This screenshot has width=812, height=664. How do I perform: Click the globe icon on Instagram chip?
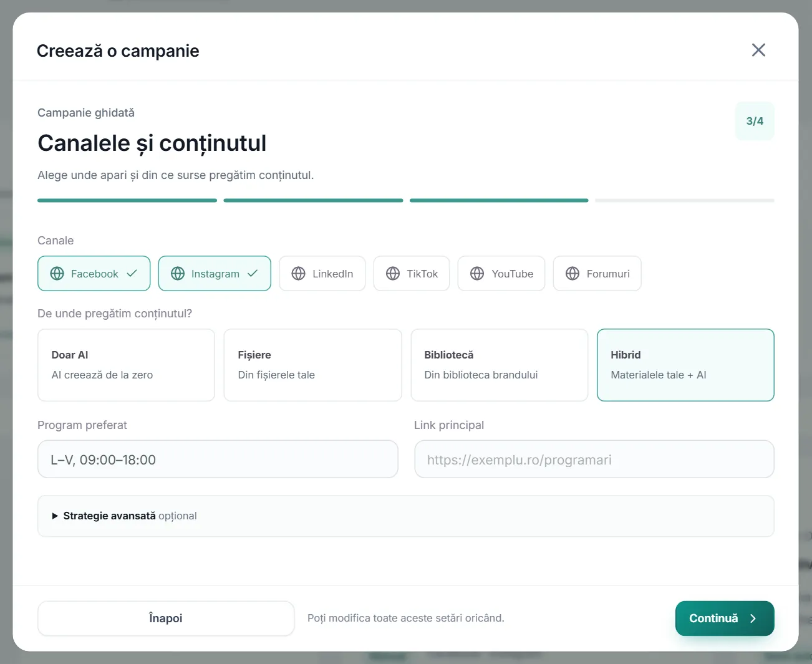pos(178,274)
